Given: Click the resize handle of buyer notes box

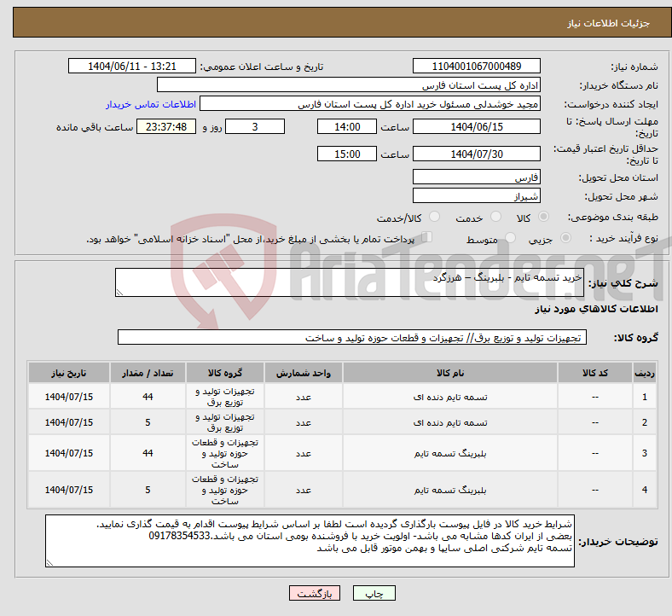Looking at the screenshot, I should tap(49, 563).
